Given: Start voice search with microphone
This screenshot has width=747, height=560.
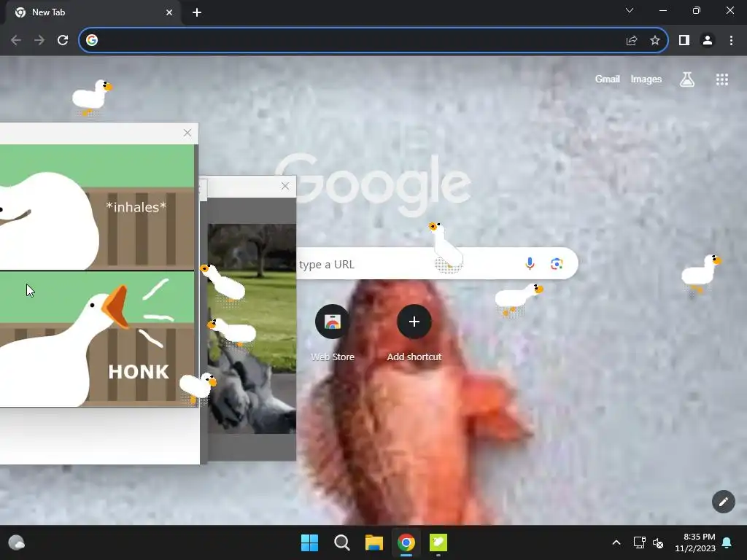Looking at the screenshot, I should pos(530,263).
